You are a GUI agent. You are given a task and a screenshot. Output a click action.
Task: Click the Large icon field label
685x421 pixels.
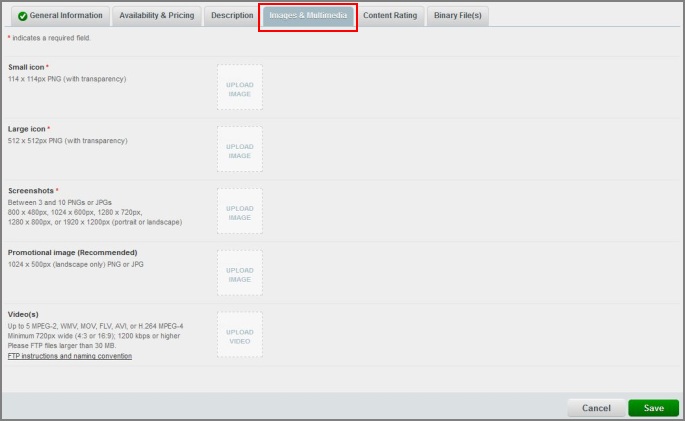pyautogui.click(x=27, y=129)
